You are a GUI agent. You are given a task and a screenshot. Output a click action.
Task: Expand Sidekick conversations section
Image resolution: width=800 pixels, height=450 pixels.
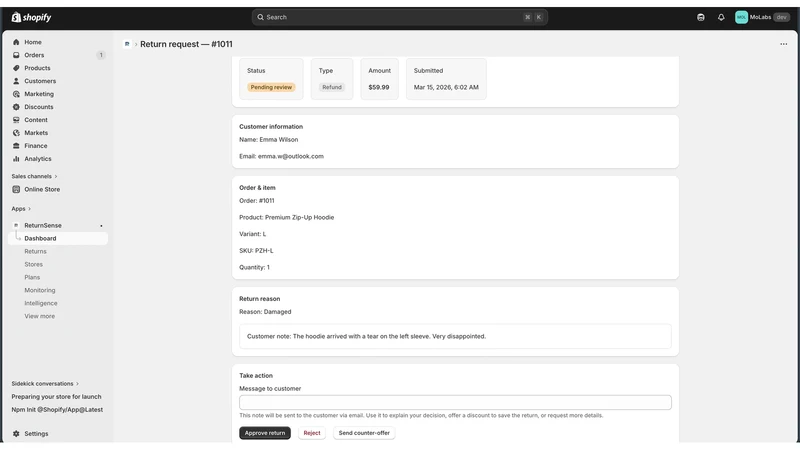point(45,384)
